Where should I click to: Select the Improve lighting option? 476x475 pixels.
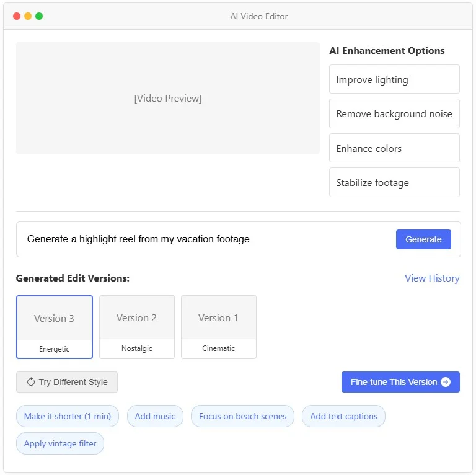tap(394, 79)
